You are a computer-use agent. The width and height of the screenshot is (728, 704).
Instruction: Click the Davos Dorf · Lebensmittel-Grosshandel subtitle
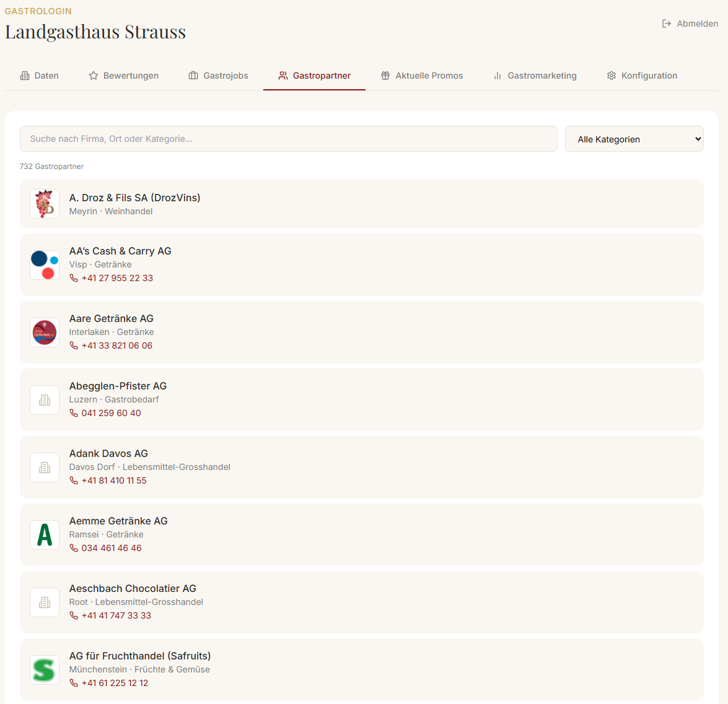pos(149,467)
